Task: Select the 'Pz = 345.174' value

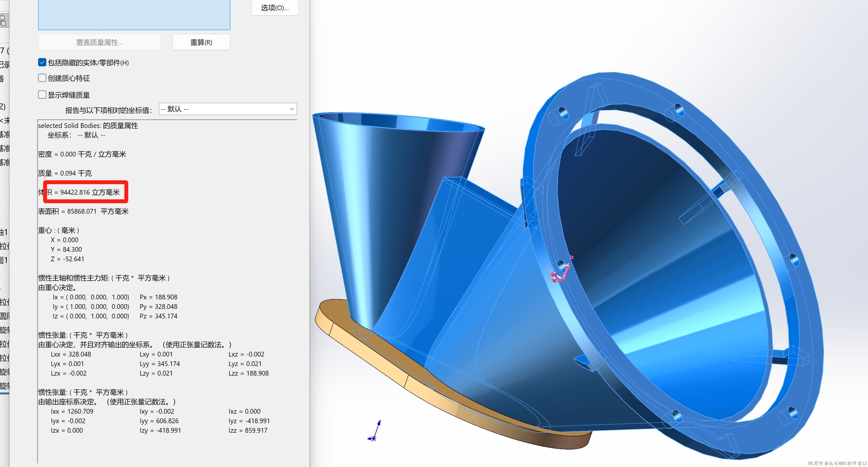Action: click(x=158, y=316)
